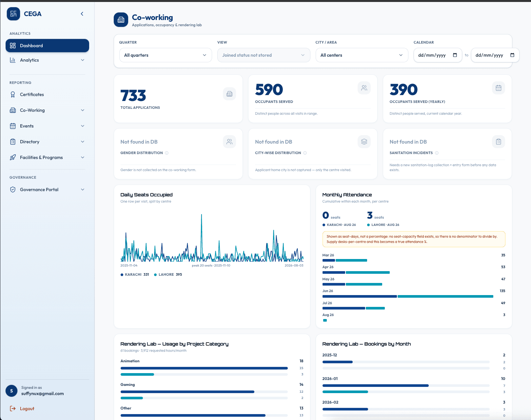Click the Total Applications card icon
The image size is (531, 420).
click(229, 94)
